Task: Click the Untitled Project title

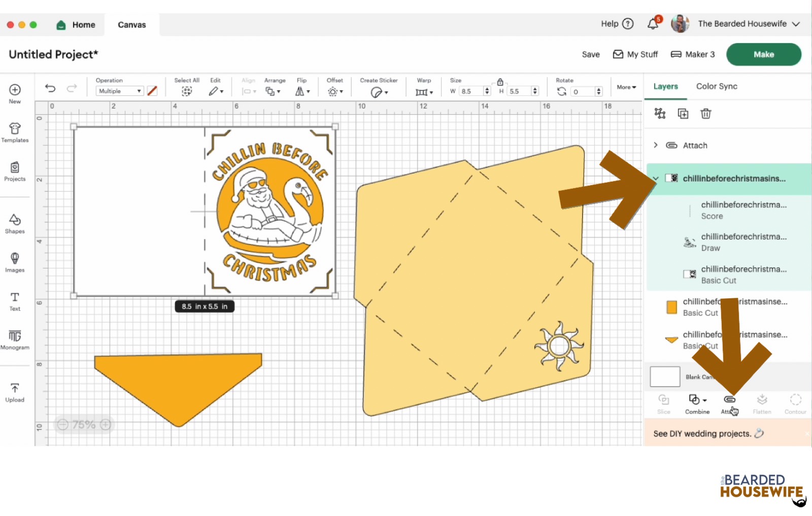Action: [53, 54]
